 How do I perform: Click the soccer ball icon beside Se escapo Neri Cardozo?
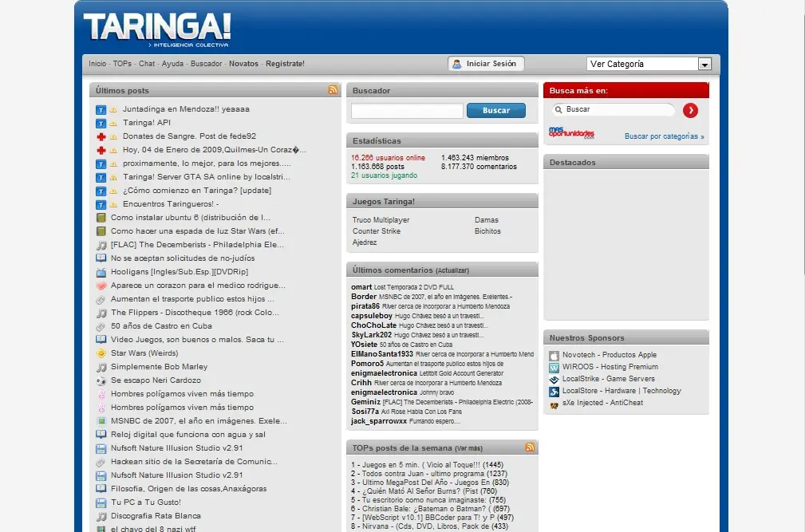click(x=101, y=380)
